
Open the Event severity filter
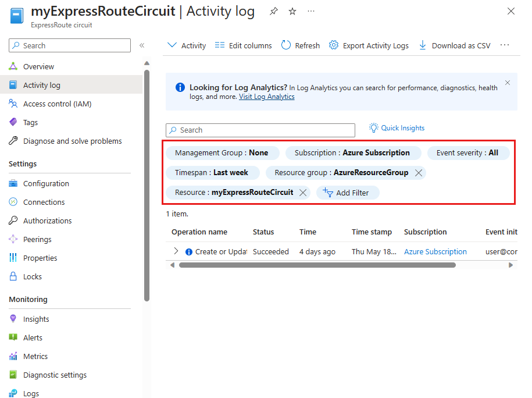click(469, 153)
